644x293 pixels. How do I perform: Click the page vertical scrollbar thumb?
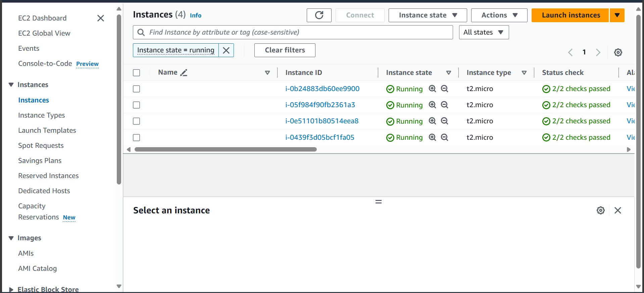[x=638, y=141]
